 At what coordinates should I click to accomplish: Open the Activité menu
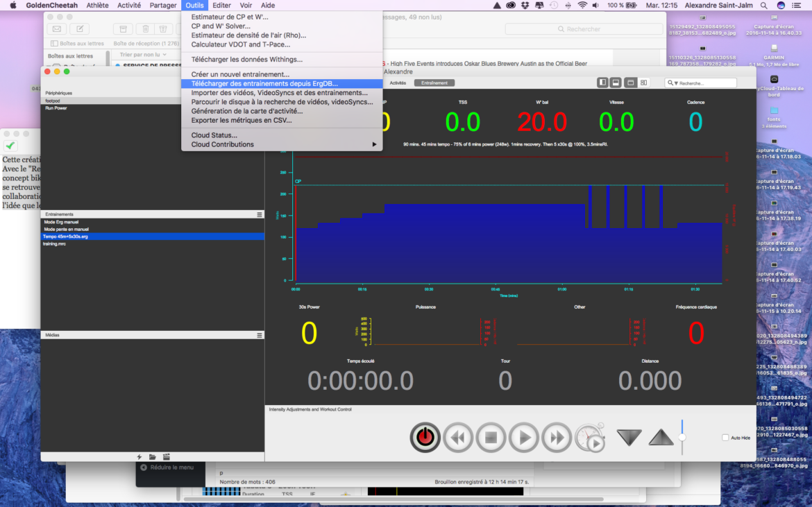(129, 5)
